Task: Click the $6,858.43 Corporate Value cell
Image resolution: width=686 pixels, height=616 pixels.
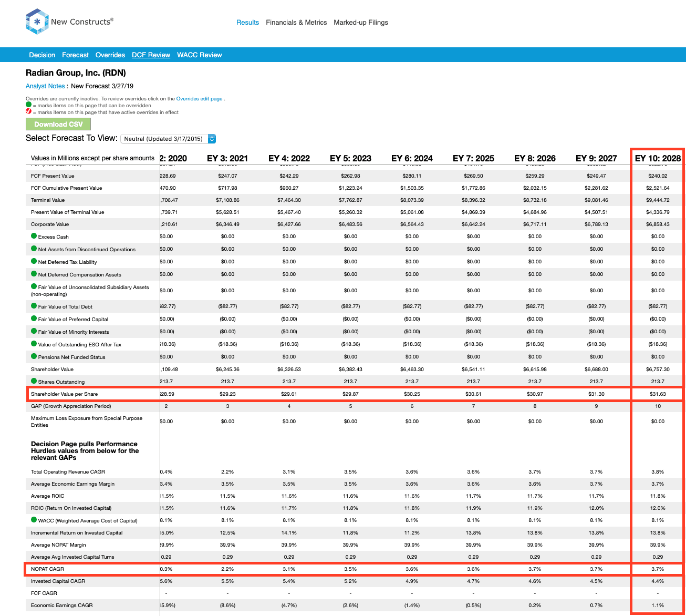Action: [658, 224]
